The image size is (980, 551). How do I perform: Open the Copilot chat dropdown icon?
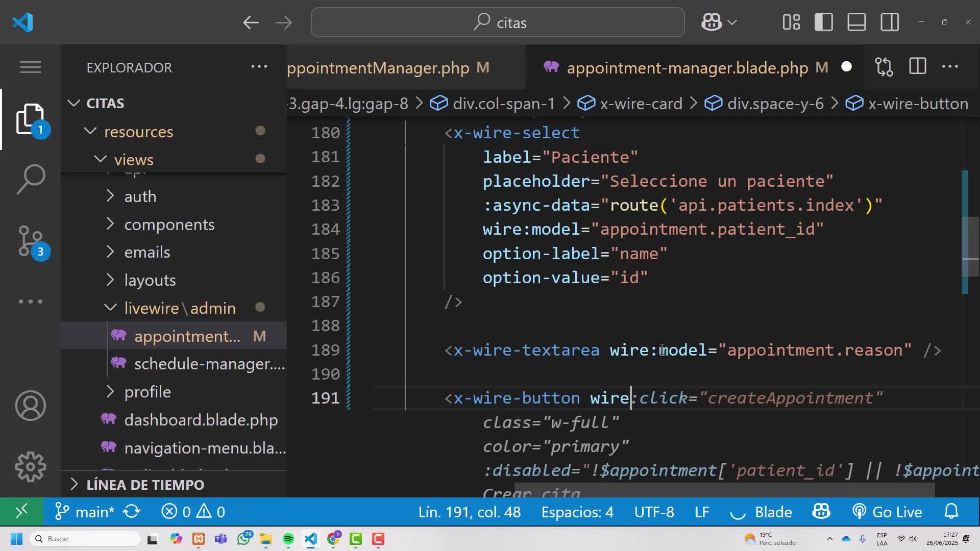pyautogui.click(x=719, y=22)
